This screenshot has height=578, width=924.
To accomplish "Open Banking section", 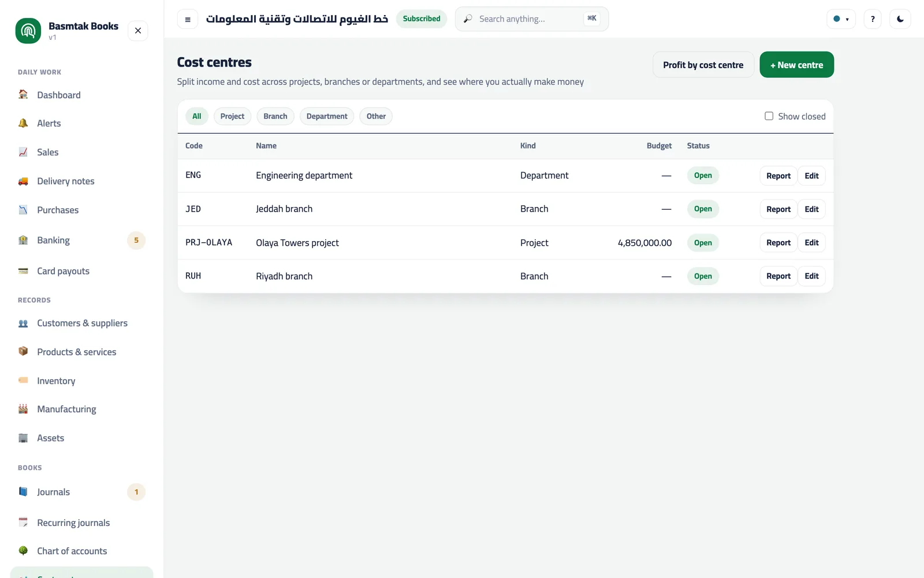I will click(81, 240).
